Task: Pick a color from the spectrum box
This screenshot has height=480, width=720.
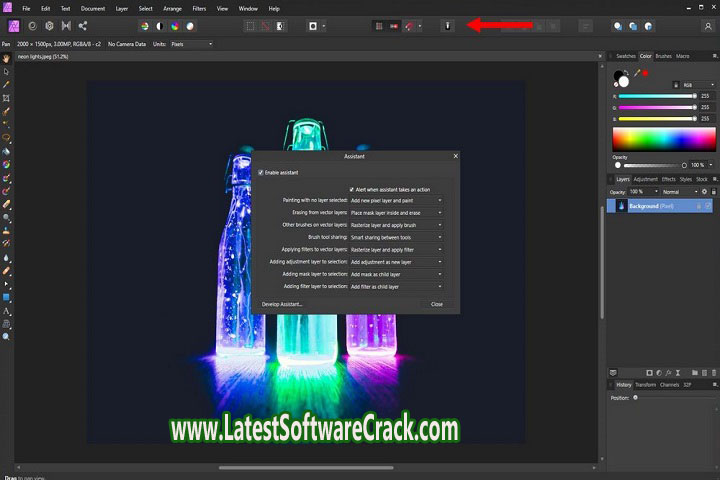Action: click(664, 140)
